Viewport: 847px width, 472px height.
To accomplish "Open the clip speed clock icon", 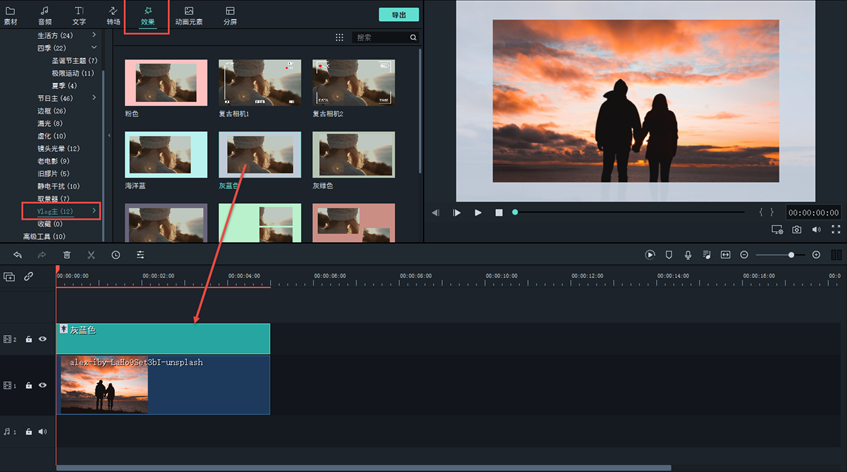I will point(115,255).
